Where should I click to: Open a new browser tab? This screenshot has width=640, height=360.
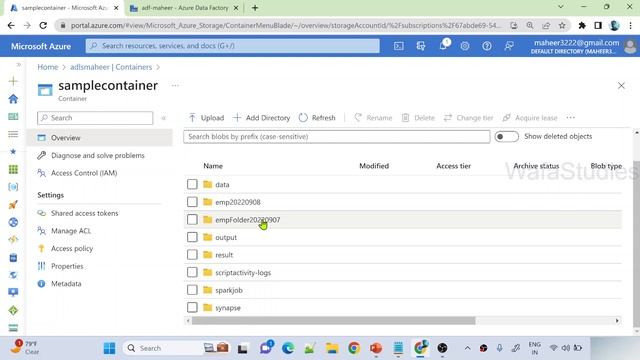click(x=255, y=8)
